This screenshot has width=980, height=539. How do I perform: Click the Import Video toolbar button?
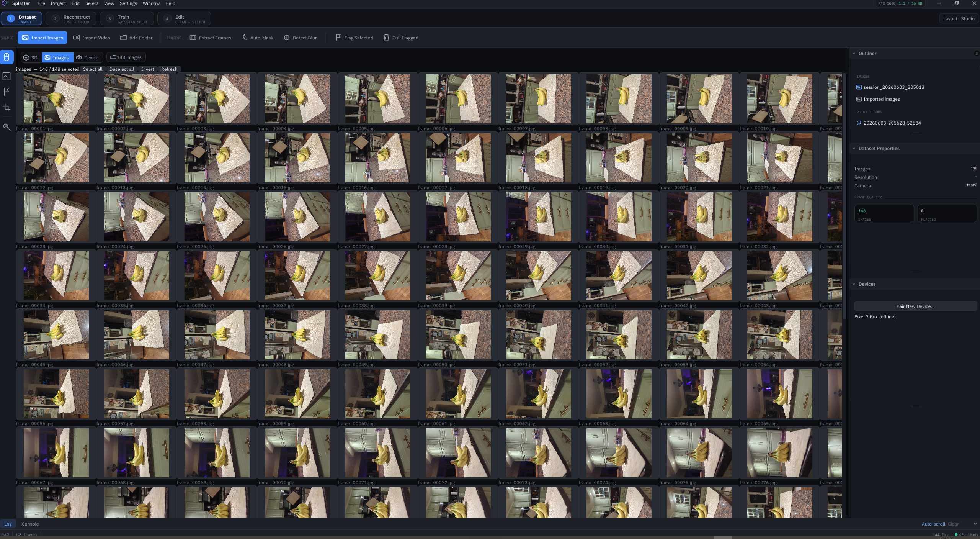[91, 38]
